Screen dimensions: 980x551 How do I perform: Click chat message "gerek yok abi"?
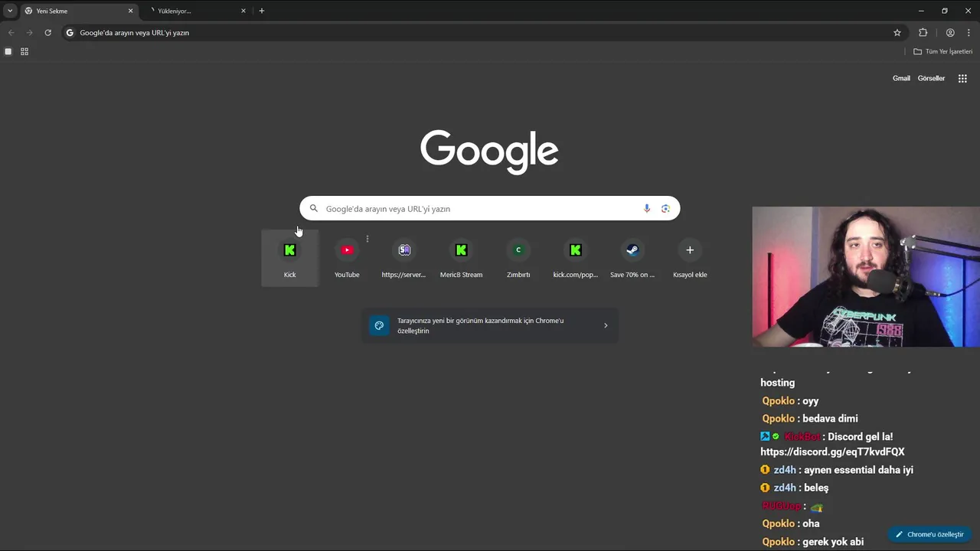pyautogui.click(x=833, y=542)
